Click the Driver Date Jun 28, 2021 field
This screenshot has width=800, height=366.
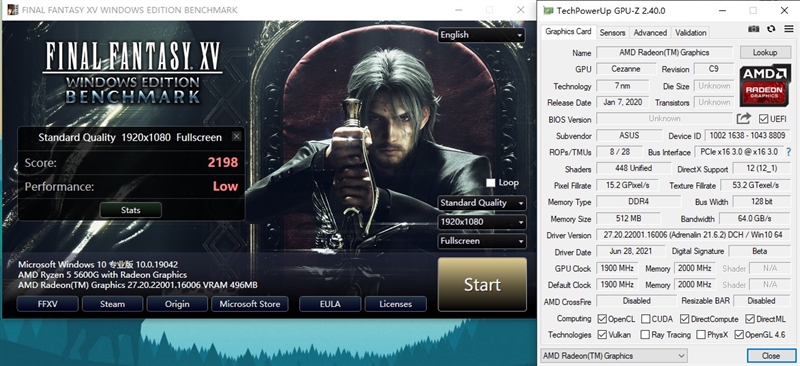point(631,251)
